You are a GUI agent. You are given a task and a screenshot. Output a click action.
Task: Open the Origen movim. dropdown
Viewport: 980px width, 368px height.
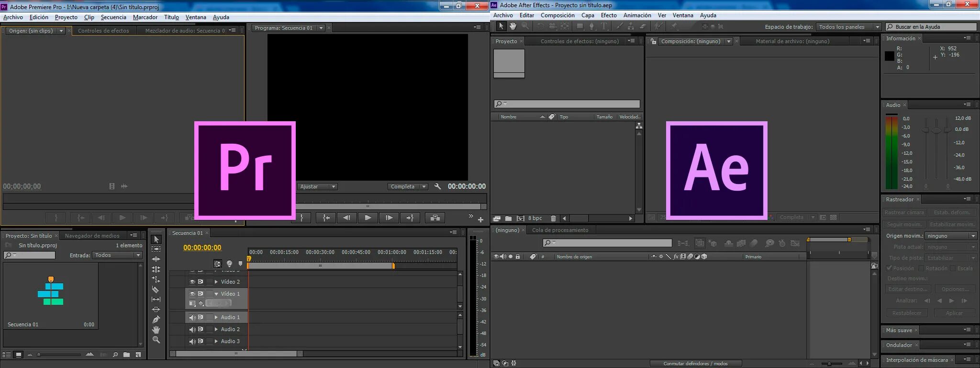(951, 236)
